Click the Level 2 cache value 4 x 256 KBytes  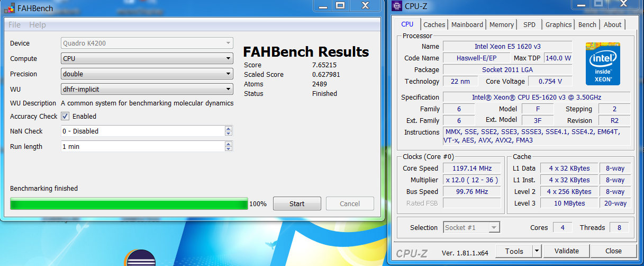569,192
